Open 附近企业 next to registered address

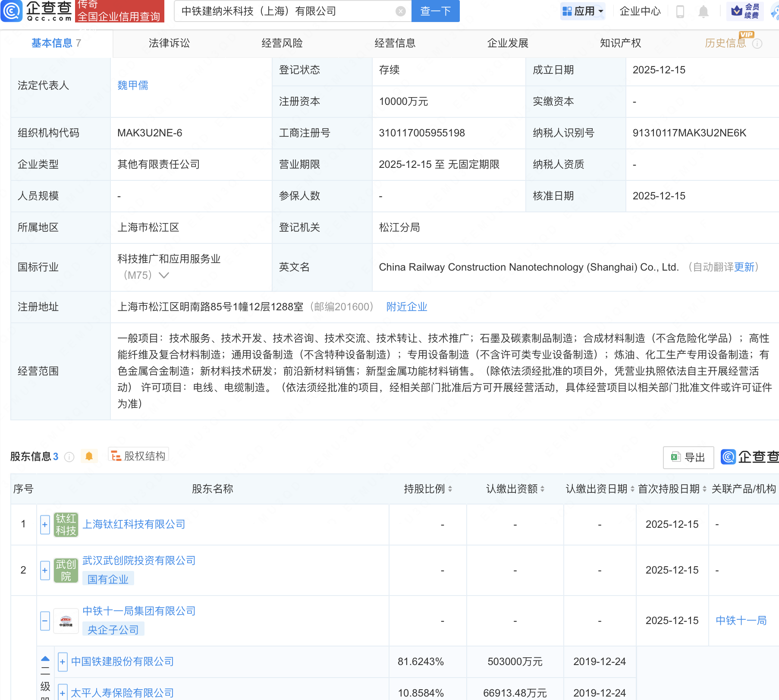tap(406, 307)
